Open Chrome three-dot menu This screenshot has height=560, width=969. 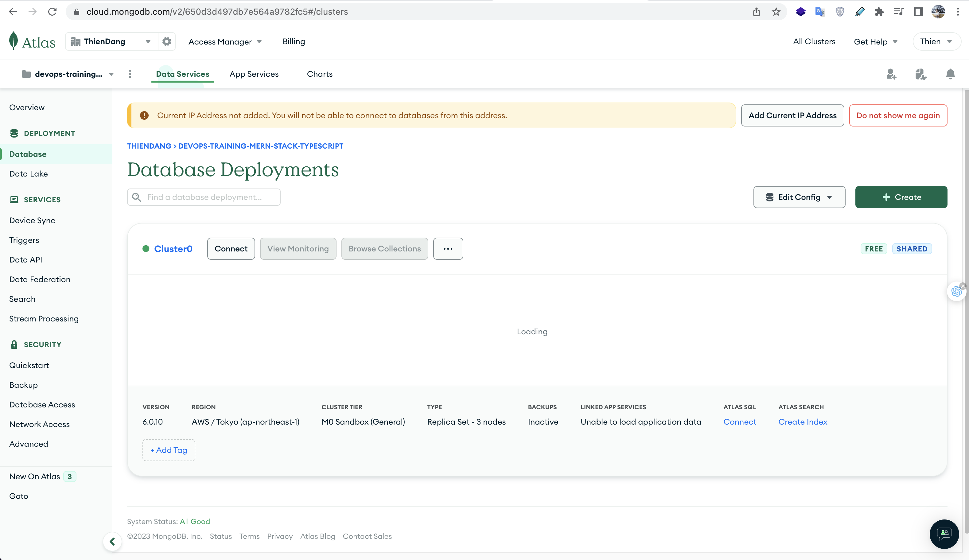(958, 12)
